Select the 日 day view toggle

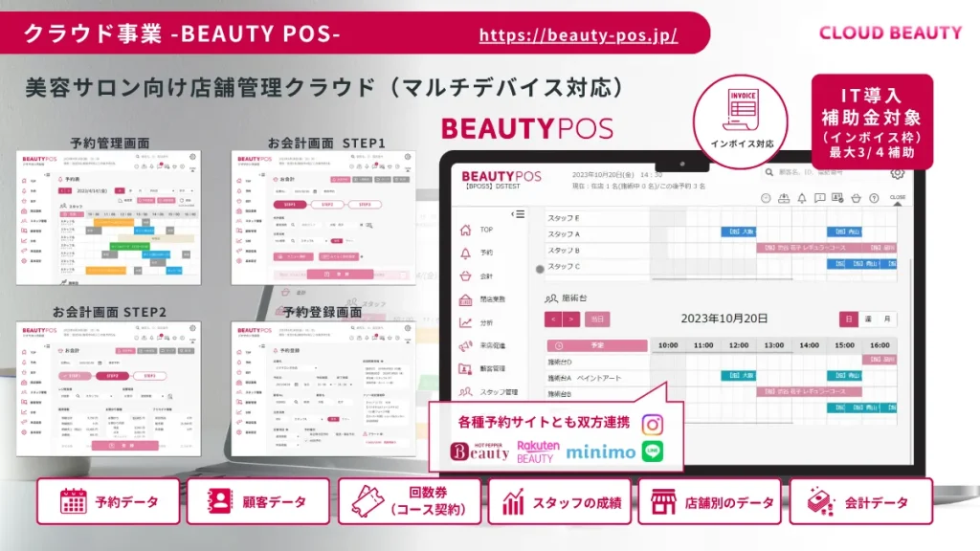point(848,319)
